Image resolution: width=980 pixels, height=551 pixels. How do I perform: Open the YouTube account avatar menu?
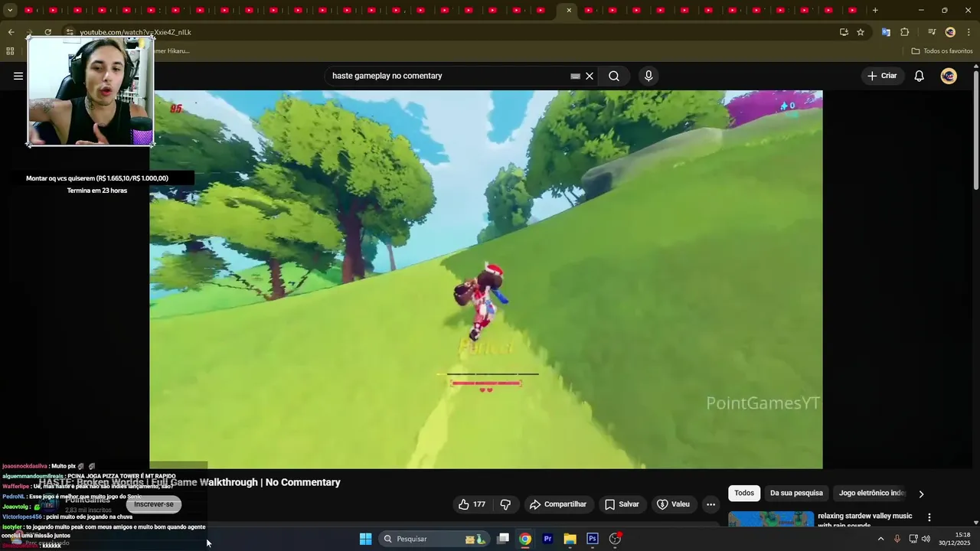(949, 76)
